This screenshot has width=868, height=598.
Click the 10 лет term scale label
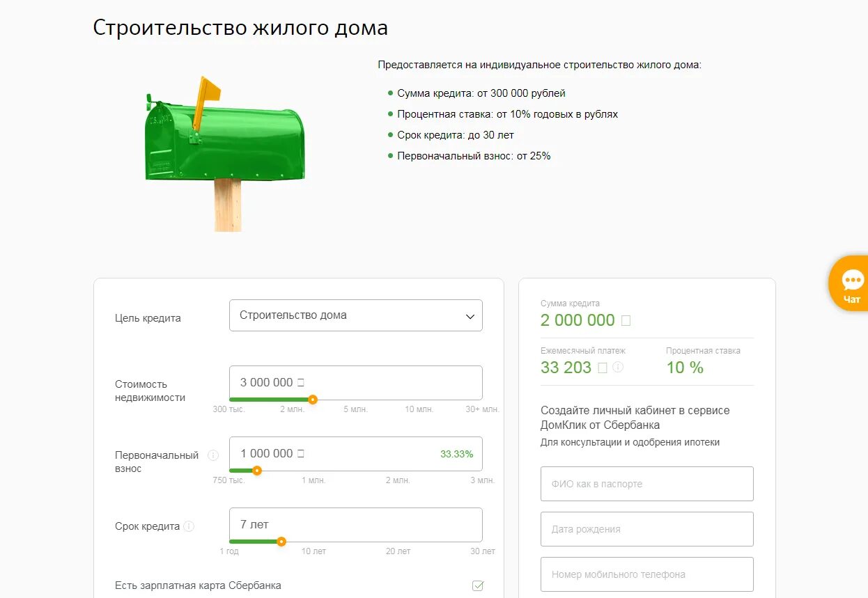313,551
